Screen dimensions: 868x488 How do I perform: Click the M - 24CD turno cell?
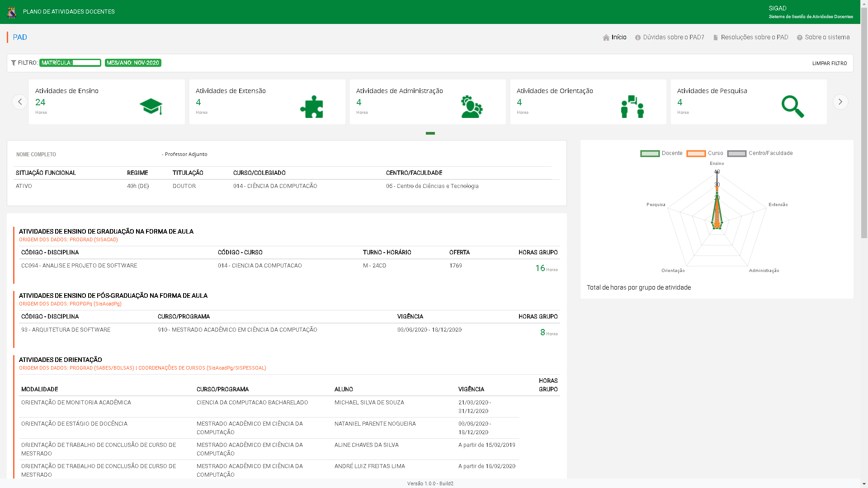pyautogui.click(x=375, y=266)
